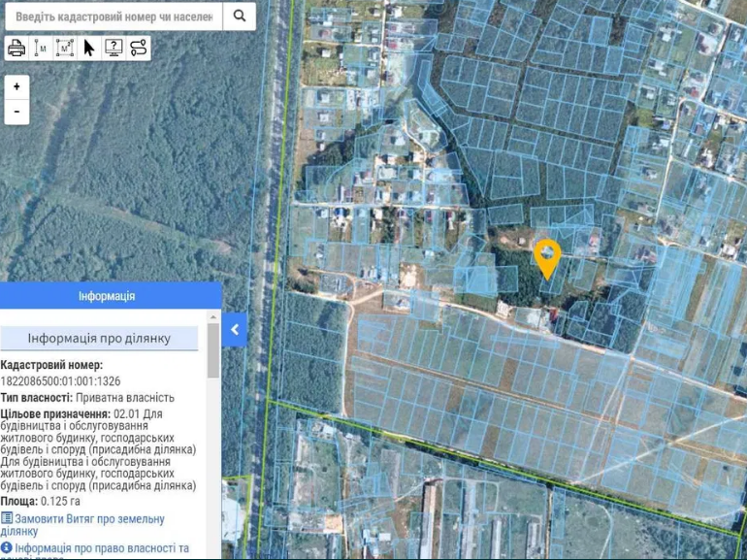Activate the arrow pointer selection tool
Image resolution: width=747 pixels, height=560 pixels.
click(89, 48)
